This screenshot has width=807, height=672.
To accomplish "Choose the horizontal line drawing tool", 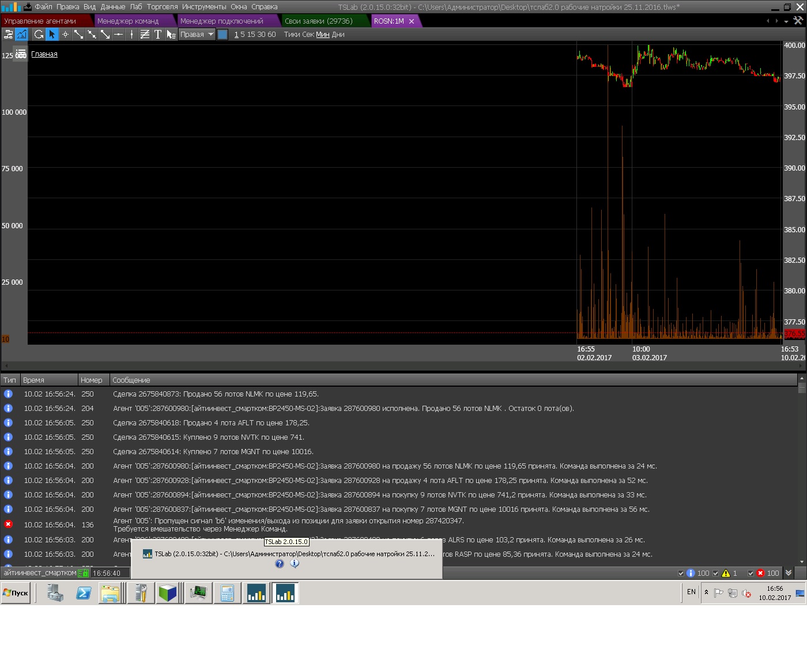I will (x=118, y=35).
